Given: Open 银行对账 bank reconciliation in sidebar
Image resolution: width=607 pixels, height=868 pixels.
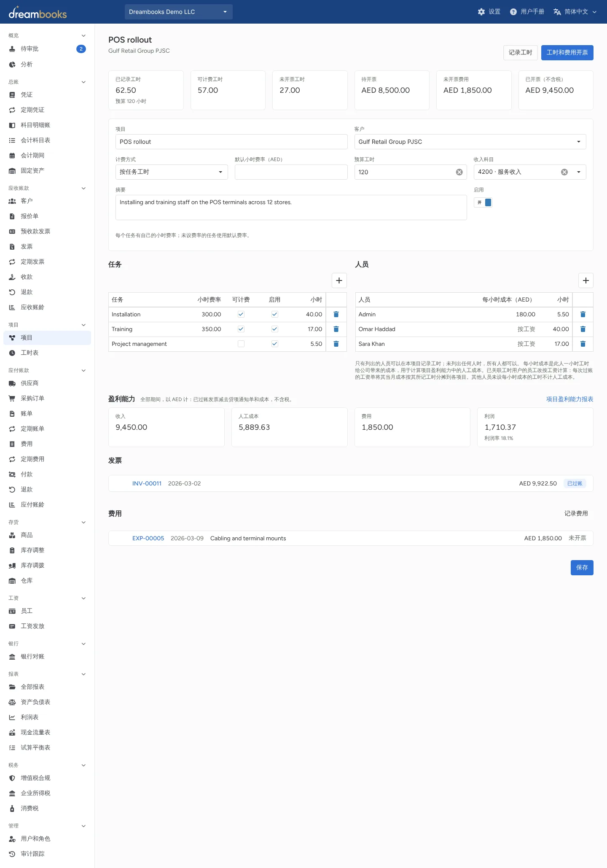Looking at the screenshot, I should [47, 656].
